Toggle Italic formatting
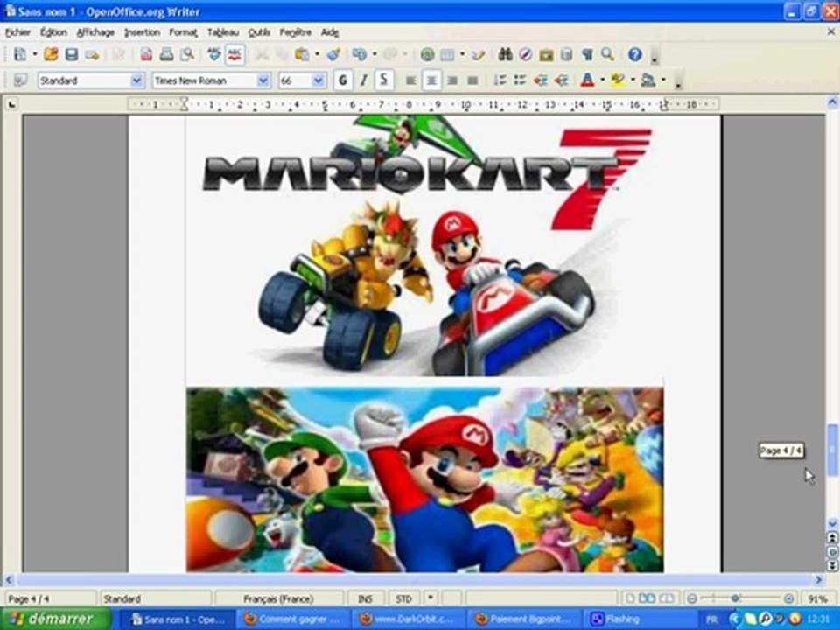The image size is (840, 630). point(363,80)
